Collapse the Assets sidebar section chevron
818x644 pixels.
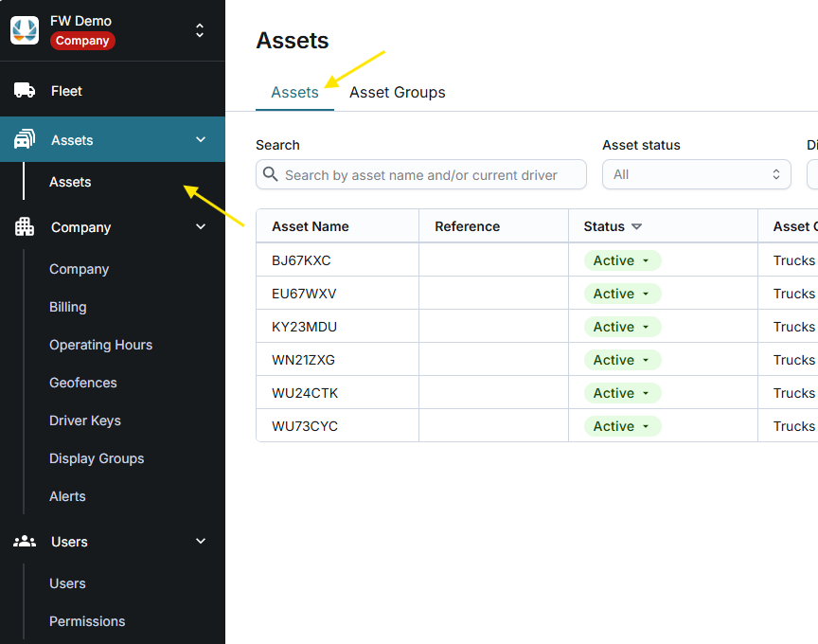[200, 140]
